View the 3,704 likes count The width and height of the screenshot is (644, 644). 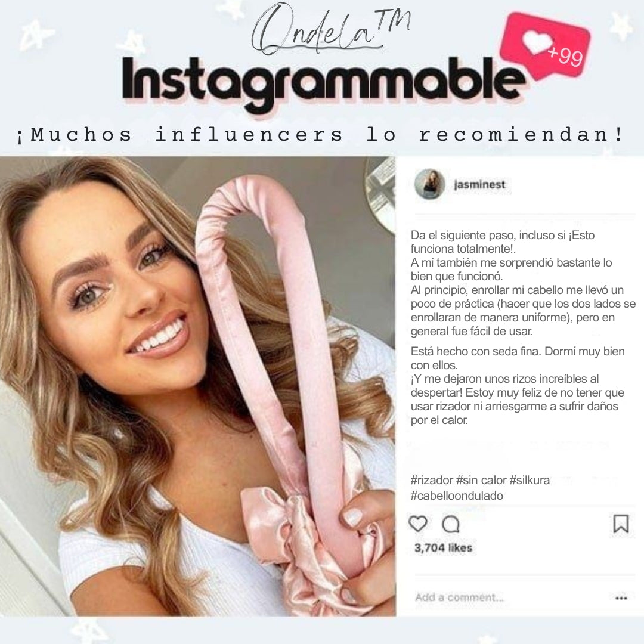(x=443, y=547)
